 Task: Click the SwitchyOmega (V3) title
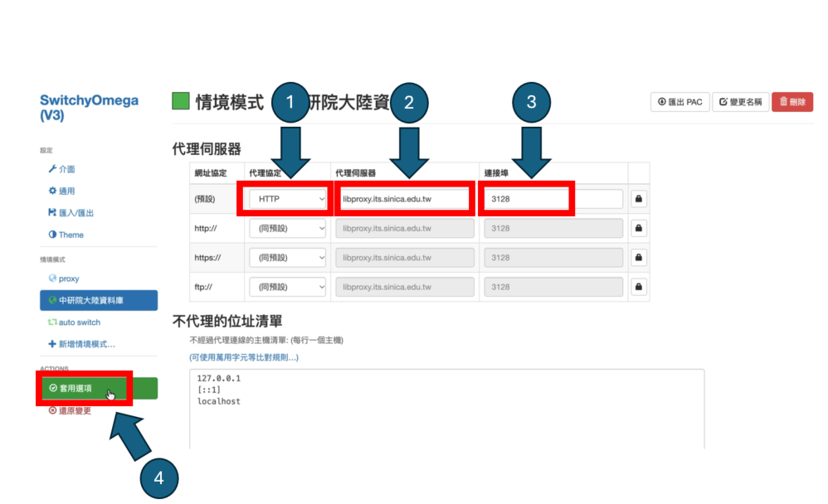[x=90, y=108]
